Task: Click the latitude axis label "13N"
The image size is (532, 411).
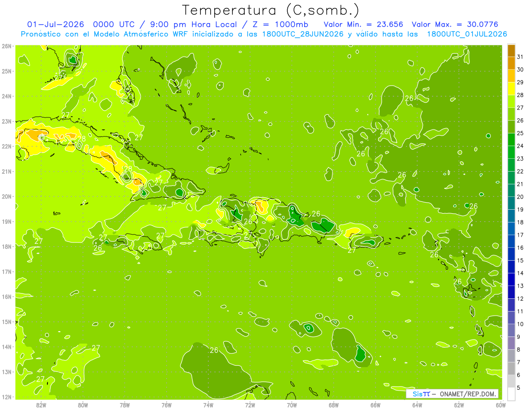Action: tap(7, 372)
